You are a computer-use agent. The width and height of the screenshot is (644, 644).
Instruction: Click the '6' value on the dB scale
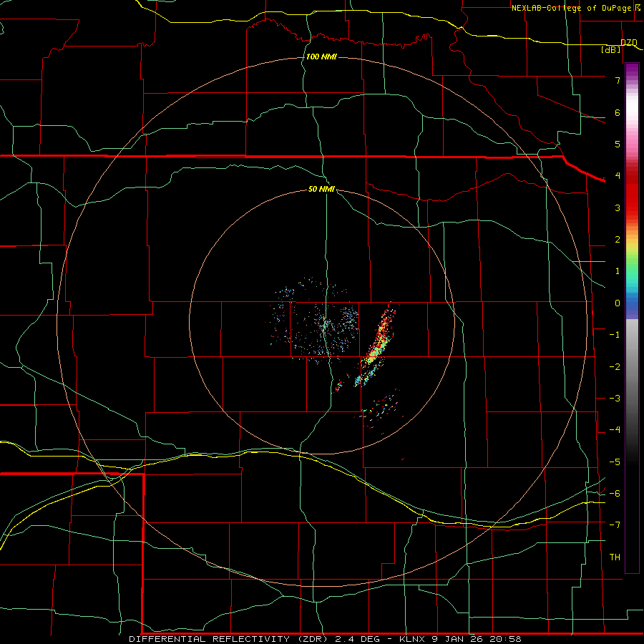click(x=618, y=112)
